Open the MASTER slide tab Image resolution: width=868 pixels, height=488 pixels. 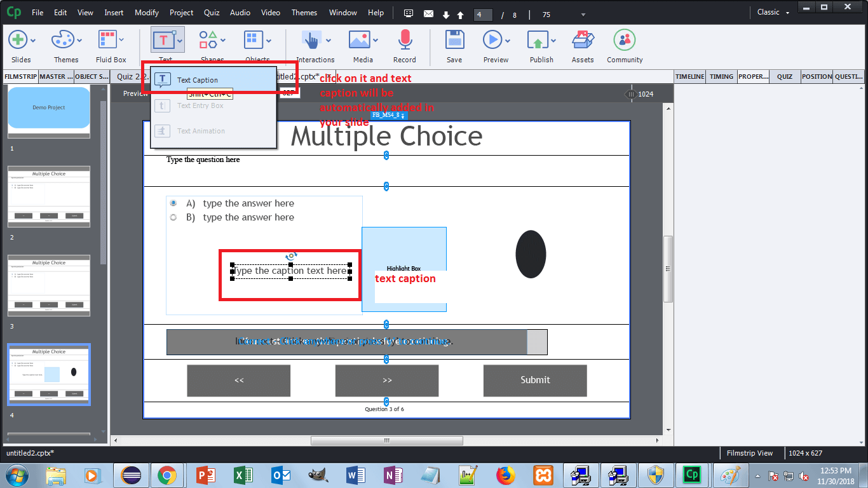55,76
